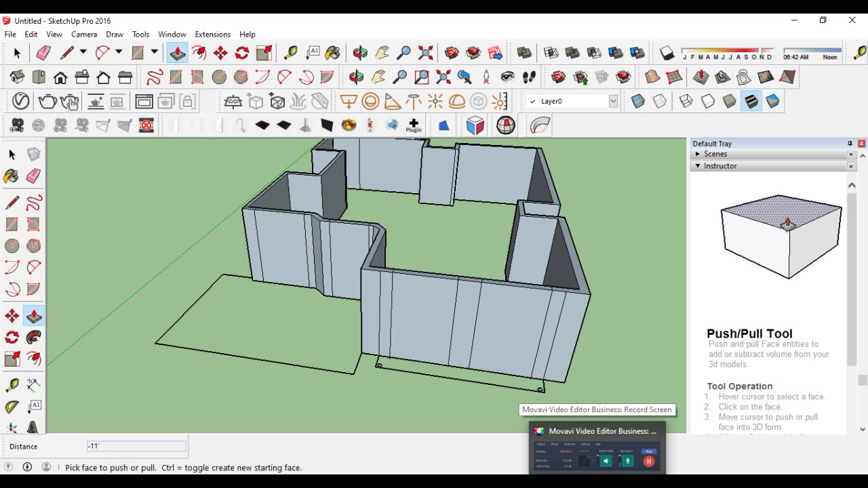Select the Eraser tool in top toolbar
Viewport: 868px width, 488px height.
point(43,53)
